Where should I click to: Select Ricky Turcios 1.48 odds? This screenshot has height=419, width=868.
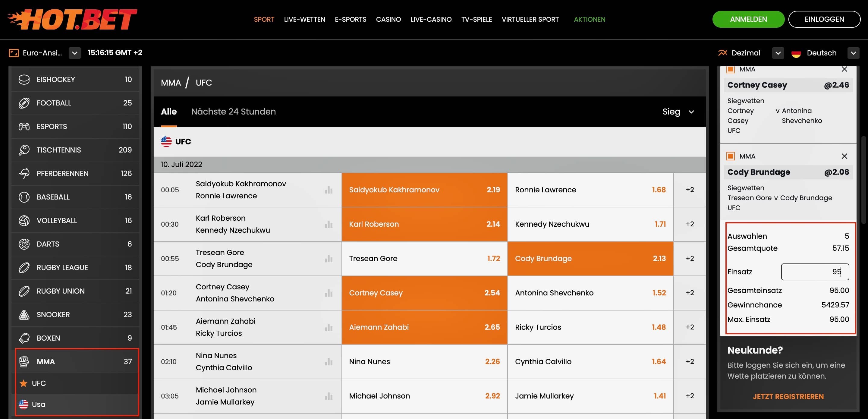[x=590, y=327]
